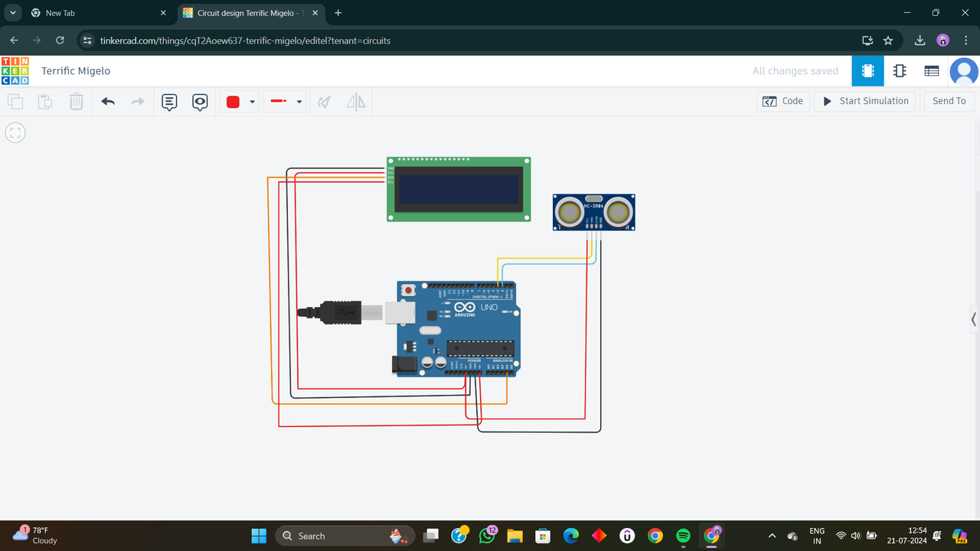Image resolution: width=980 pixels, height=551 pixels.
Task: Click the Tinkercad logo
Action: tap(15, 70)
